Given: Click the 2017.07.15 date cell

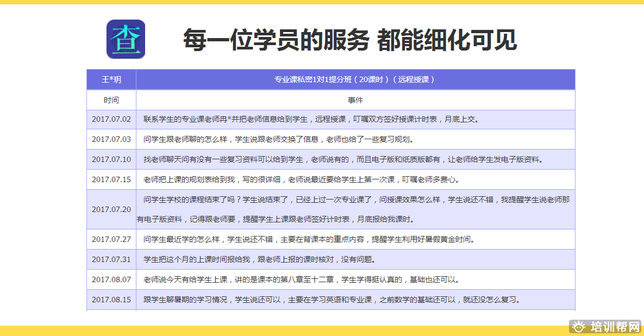Looking at the screenshot, I should click(x=111, y=179).
